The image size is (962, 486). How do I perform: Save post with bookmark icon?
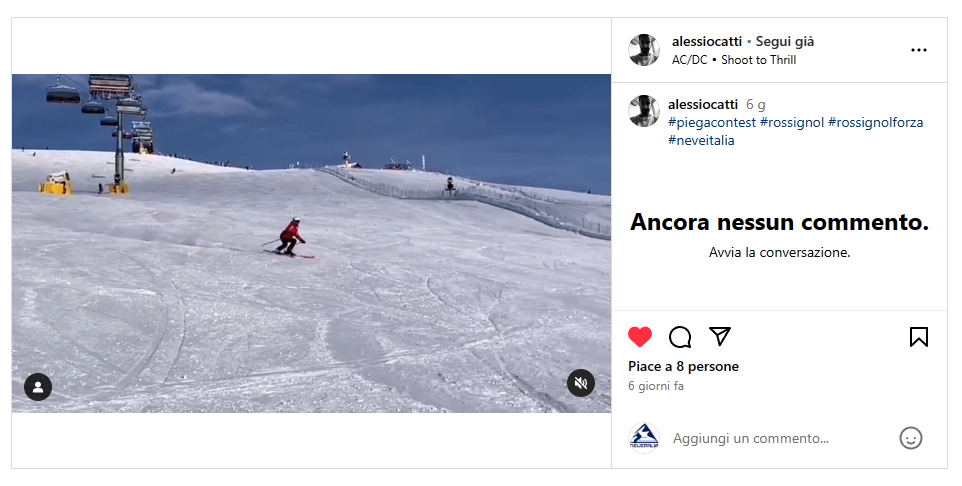point(918,337)
